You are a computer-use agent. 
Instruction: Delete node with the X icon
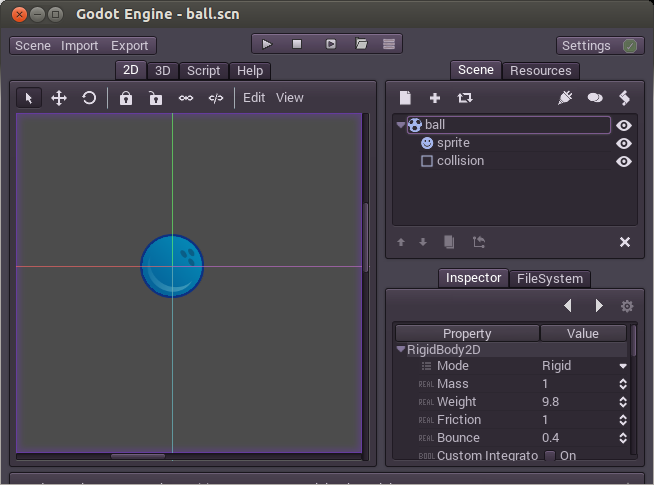click(x=625, y=242)
